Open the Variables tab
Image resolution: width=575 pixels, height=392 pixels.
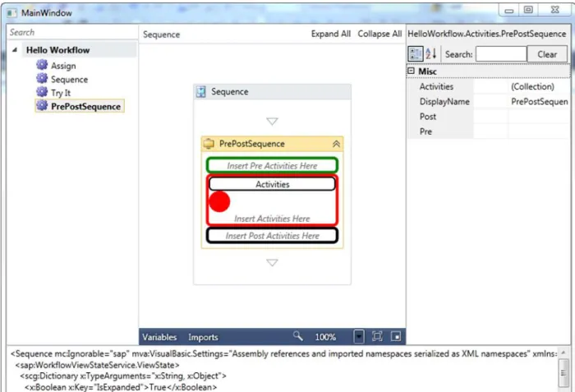click(159, 337)
